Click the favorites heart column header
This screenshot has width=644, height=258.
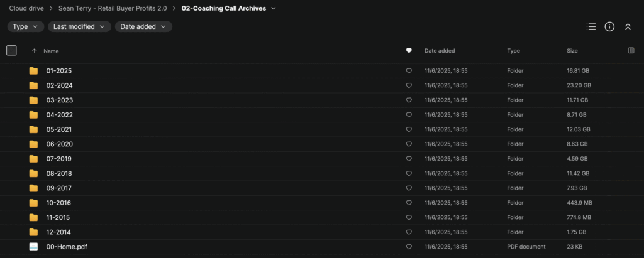[409, 51]
